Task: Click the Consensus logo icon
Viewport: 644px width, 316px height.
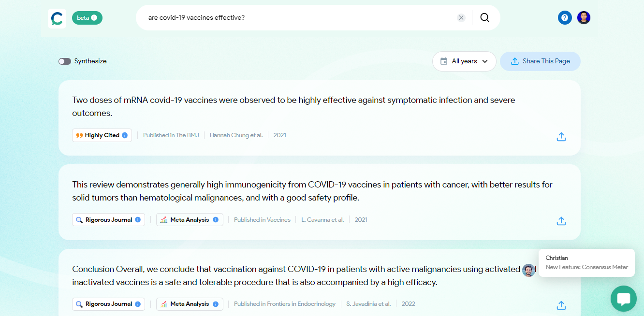Action: pyautogui.click(x=57, y=18)
